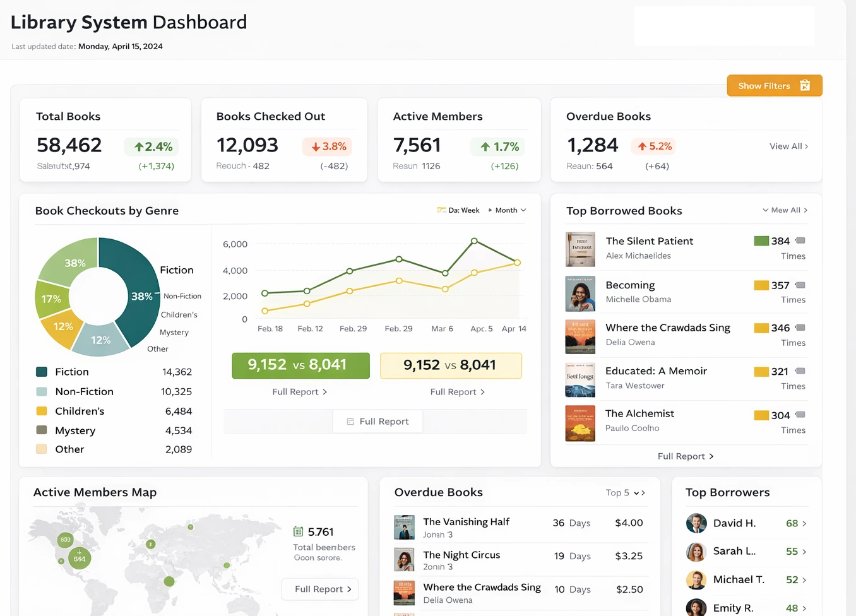The height and width of the screenshot is (616, 856).
Task: Select the map marker labeled 644
Action: pos(79,559)
